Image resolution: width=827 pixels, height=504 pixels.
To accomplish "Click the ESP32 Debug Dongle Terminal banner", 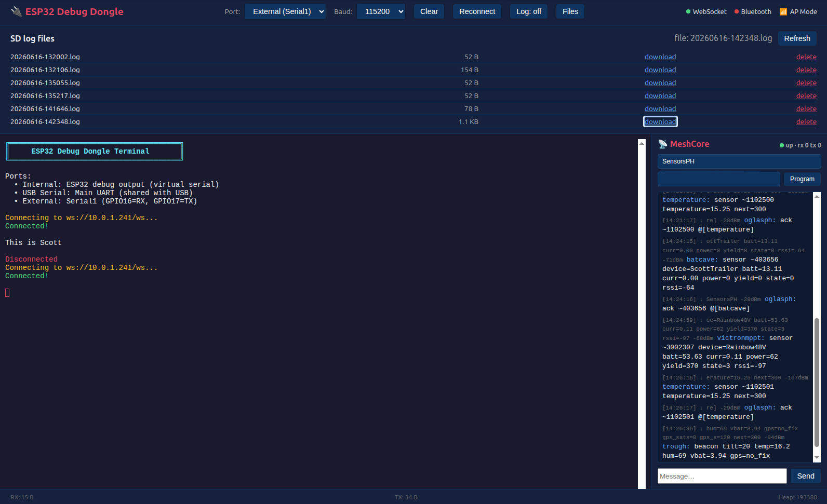I will (x=95, y=152).
